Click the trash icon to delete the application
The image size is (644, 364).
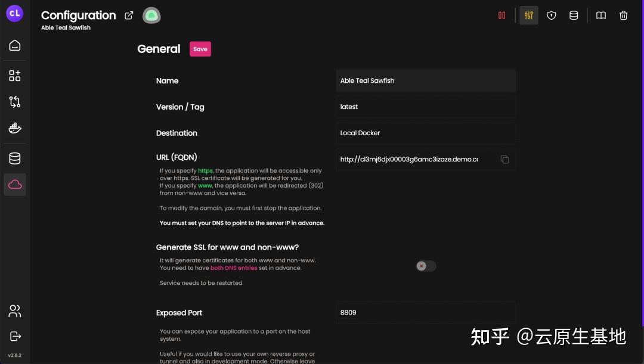(x=624, y=15)
